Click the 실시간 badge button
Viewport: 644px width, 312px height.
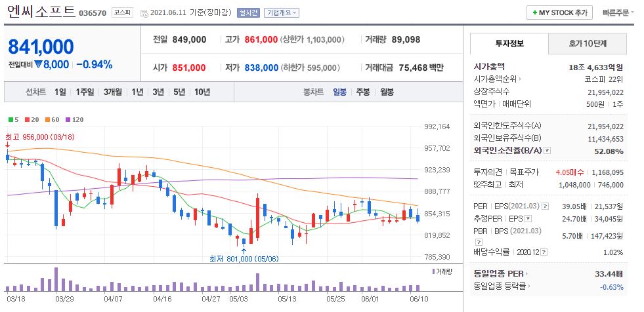click(248, 12)
